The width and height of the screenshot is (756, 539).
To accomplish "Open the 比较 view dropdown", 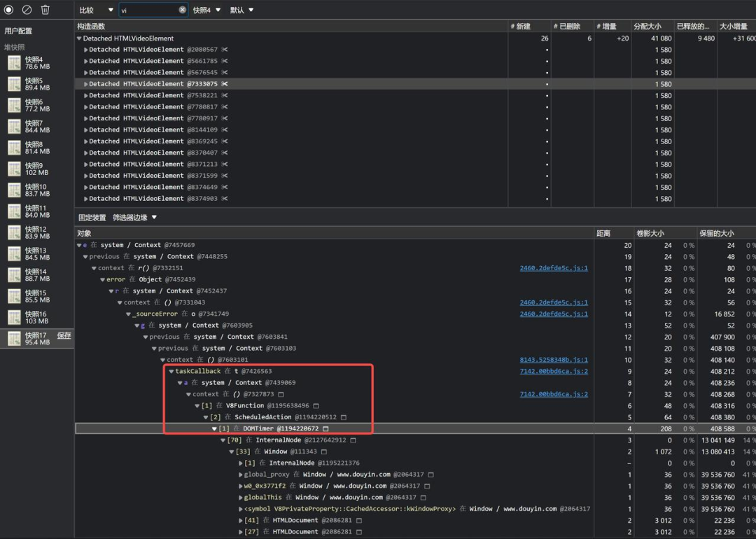I will [96, 10].
